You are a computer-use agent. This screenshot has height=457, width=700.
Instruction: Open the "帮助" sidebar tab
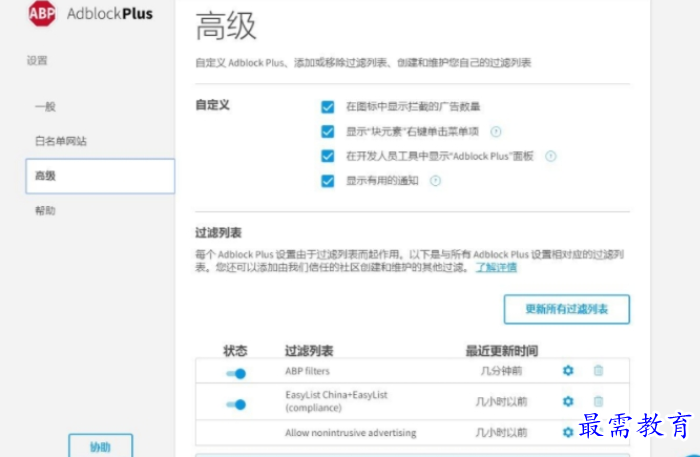(x=45, y=211)
